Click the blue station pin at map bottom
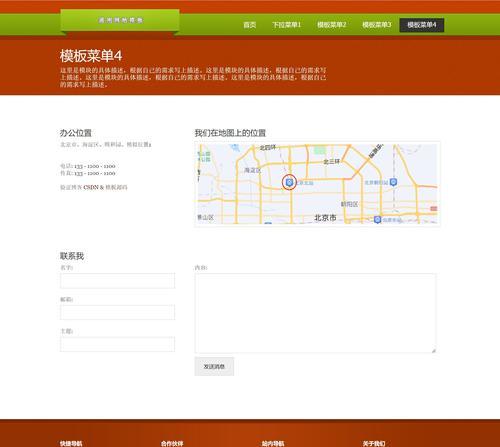This screenshot has width=500, height=447. (x=377, y=220)
